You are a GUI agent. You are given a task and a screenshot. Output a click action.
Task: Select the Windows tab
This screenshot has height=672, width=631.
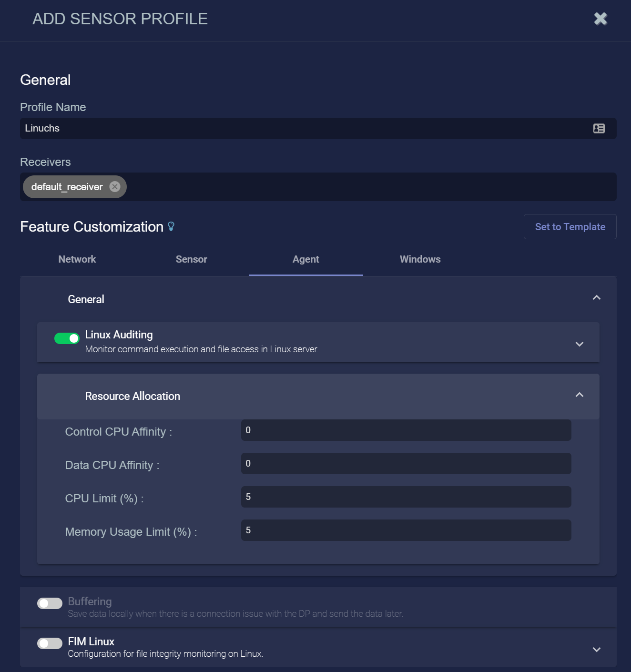point(420,259)
